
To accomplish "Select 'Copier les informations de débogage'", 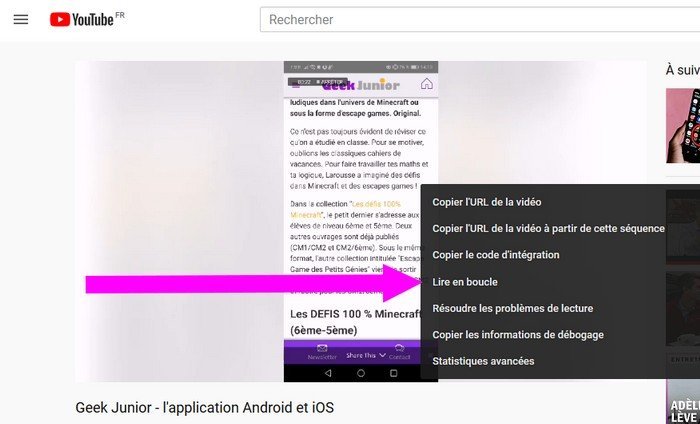I will (518, 335).
